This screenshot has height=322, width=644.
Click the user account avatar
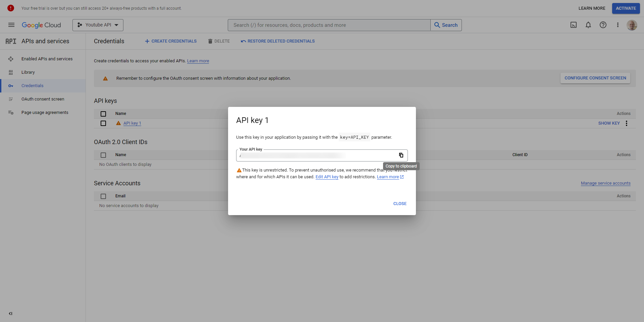pyautogui.click(x=632, y=25)
